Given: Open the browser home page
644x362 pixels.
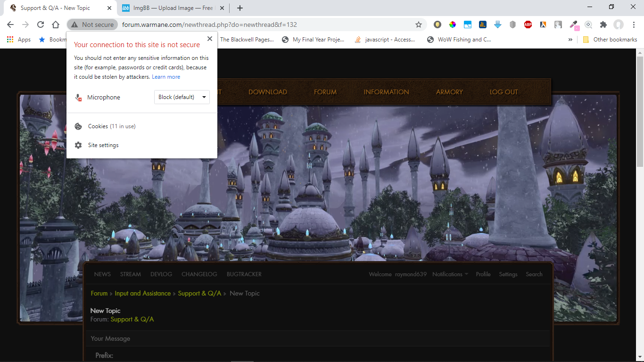Looking at the screenshot, I should pyautogui.click(x=56, y=25).
